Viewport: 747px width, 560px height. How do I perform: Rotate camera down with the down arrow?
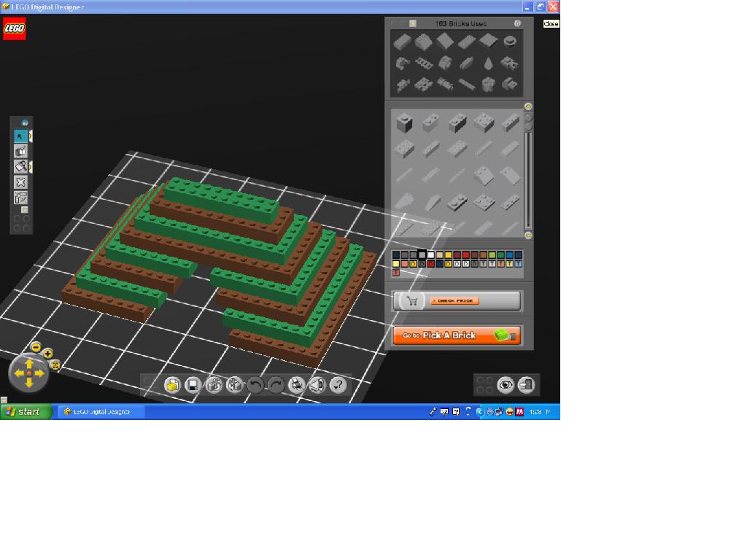point(29,383)
